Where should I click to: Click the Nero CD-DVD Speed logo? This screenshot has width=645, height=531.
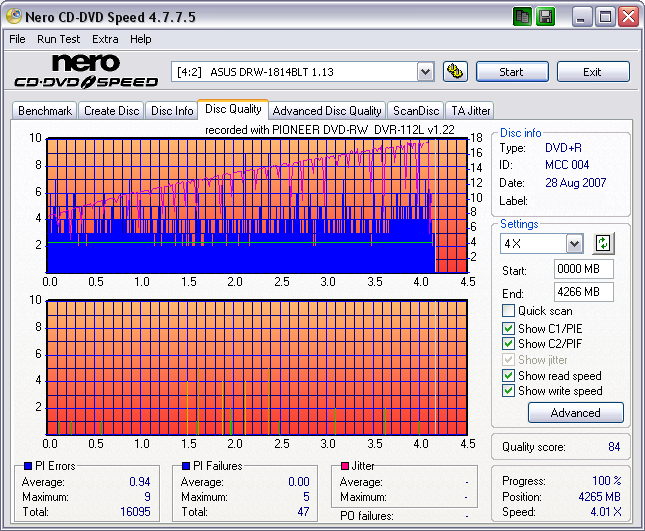[86, 72]
